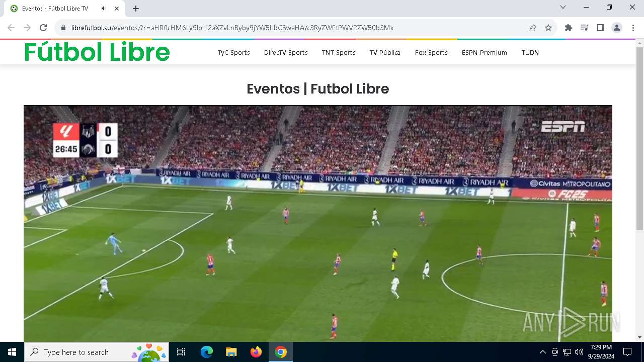Open Task View on the taskbar

[181, 352]
